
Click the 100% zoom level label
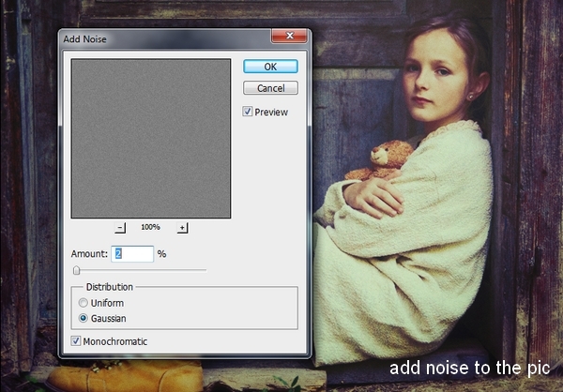151,227
